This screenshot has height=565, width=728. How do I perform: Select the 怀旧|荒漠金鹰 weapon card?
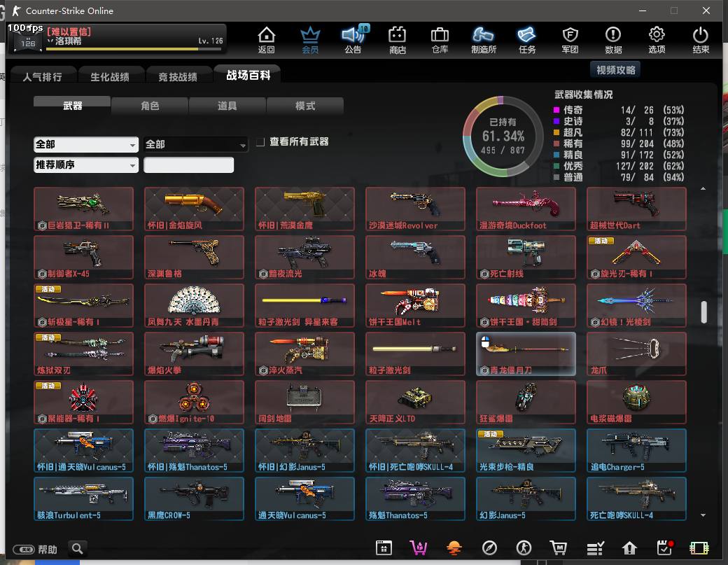click(304, 209)
